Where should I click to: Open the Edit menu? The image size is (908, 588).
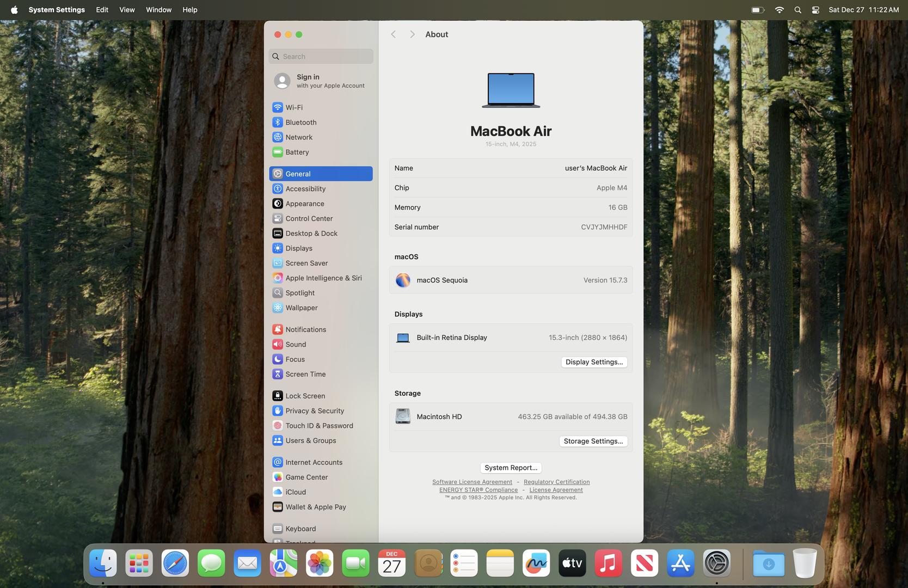point(102,10)
